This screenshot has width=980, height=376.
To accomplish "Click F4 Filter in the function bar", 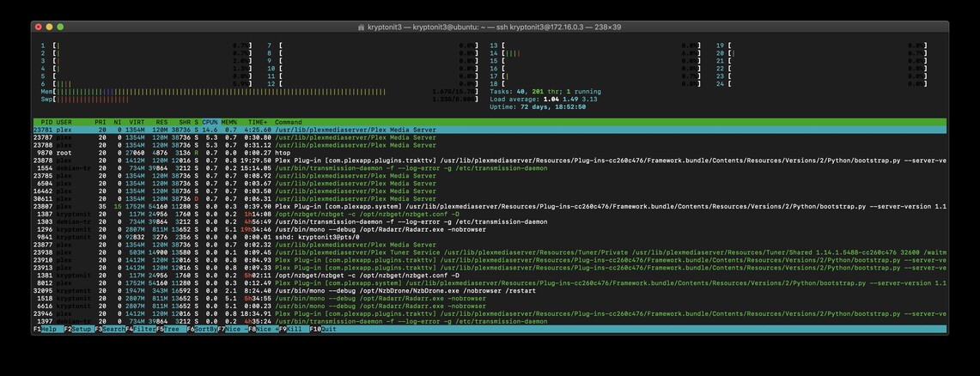I will tap(140, 329).
